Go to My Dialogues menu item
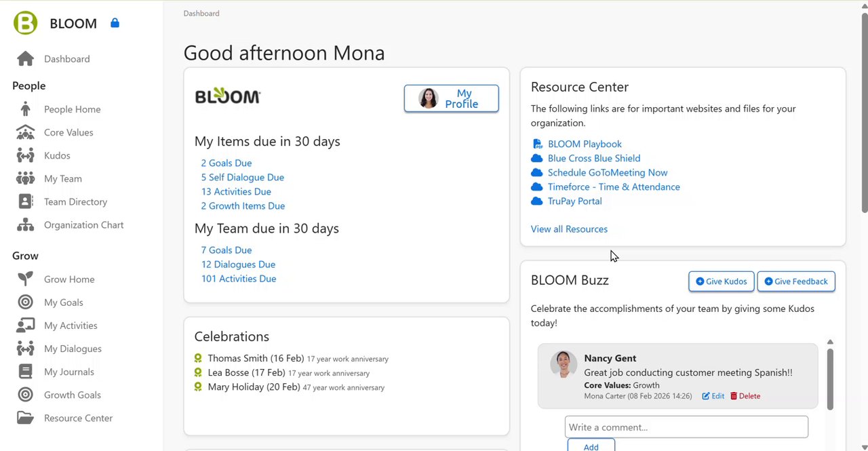This screenshot has width=868, height=451. tap(73, 349)
